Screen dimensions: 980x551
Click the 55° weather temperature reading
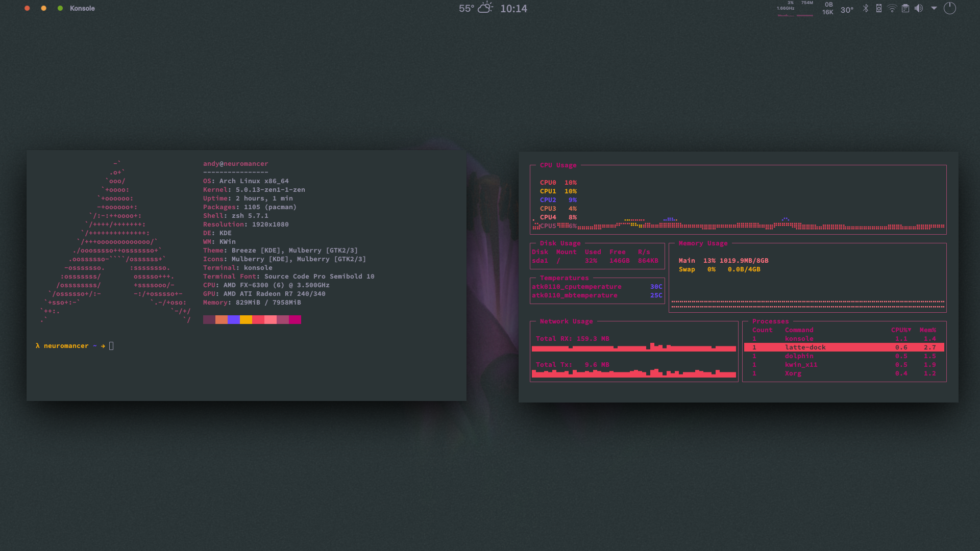(x=467, y=9)
